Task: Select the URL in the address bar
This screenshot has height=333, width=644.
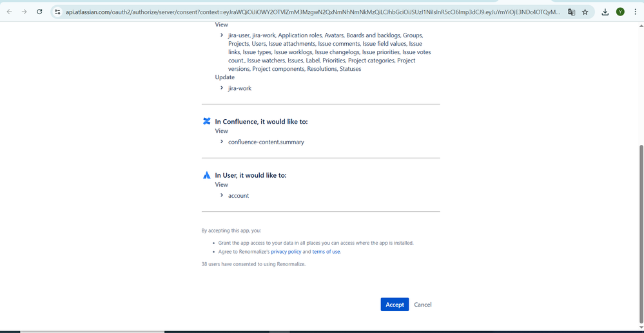Action: [x=313, y=12]
